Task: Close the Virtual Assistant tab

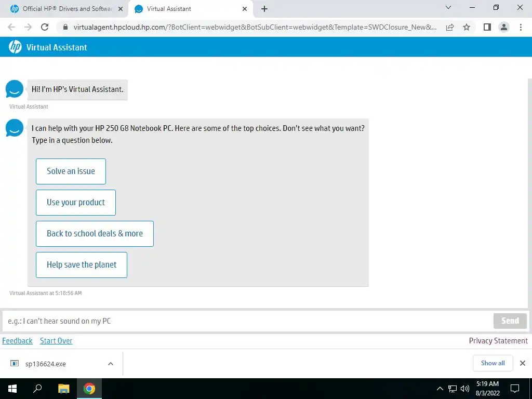Action: click(245, 9)
